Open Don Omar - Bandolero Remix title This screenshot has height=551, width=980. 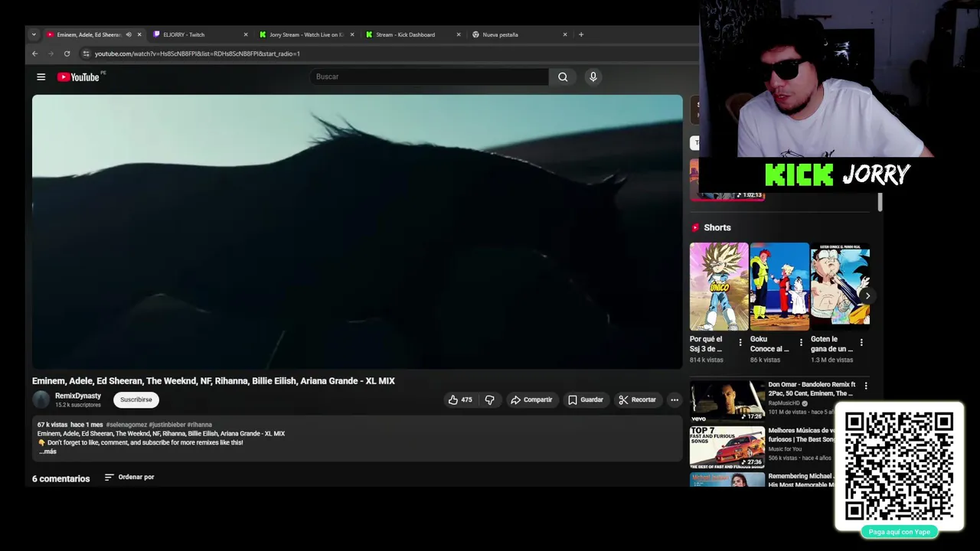point(812,389)
